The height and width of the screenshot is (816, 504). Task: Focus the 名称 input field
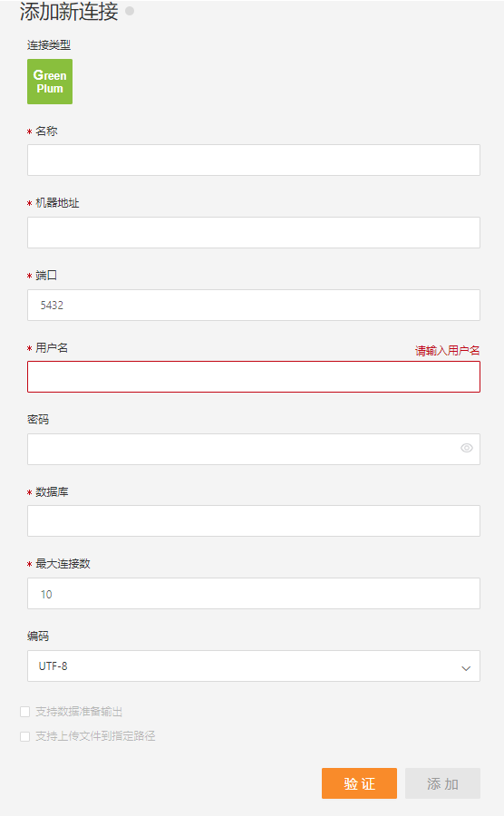pos(253,160)
